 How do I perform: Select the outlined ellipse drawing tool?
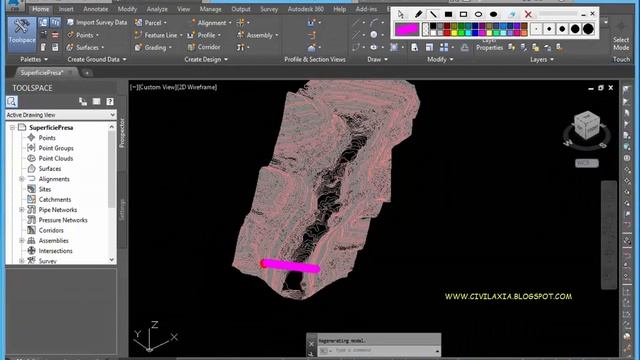(x=478, y=14)
